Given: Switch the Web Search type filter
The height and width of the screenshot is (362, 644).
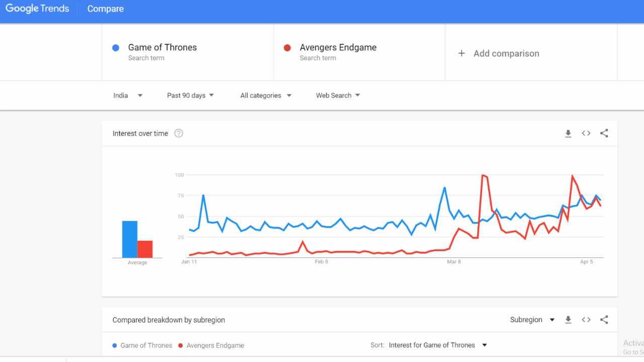Looking at the screenshot, I should pyautogui.click(x=337, y=95).
